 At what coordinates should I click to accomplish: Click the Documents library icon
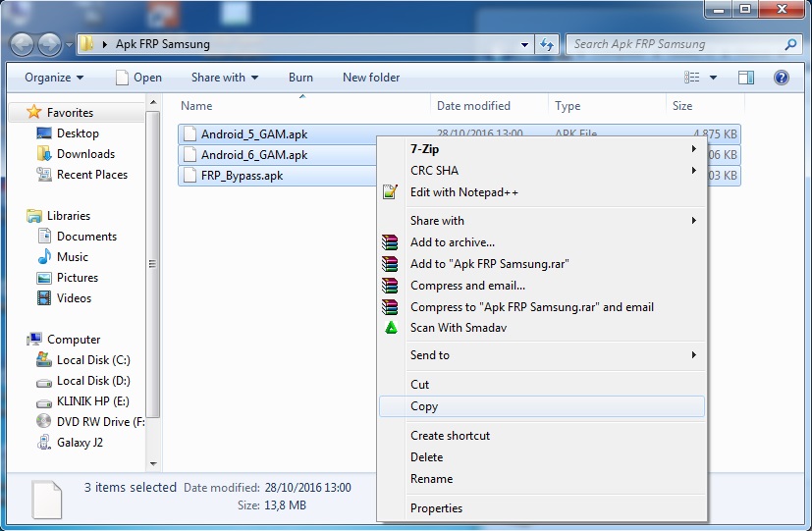coord(44,236)
